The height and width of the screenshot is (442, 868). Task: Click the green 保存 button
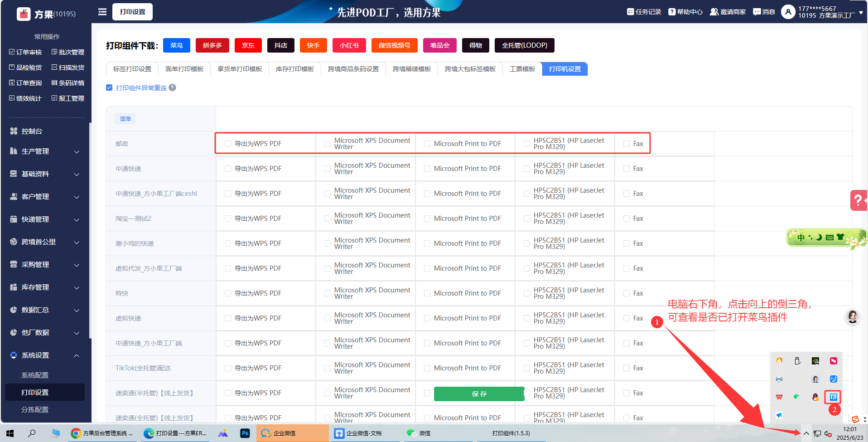tap(479, 394)
